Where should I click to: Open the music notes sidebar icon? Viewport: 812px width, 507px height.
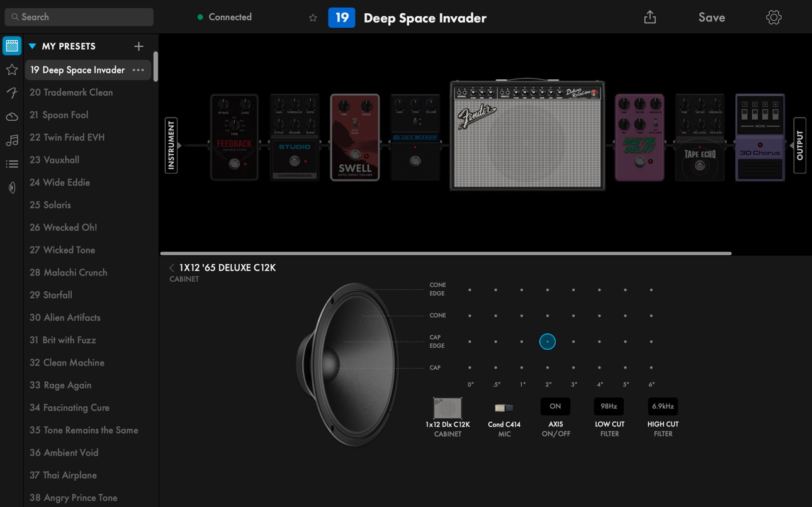12,140
